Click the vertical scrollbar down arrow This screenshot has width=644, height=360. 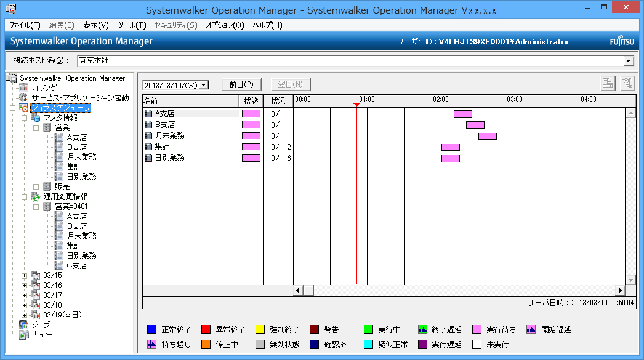(631, 280)
